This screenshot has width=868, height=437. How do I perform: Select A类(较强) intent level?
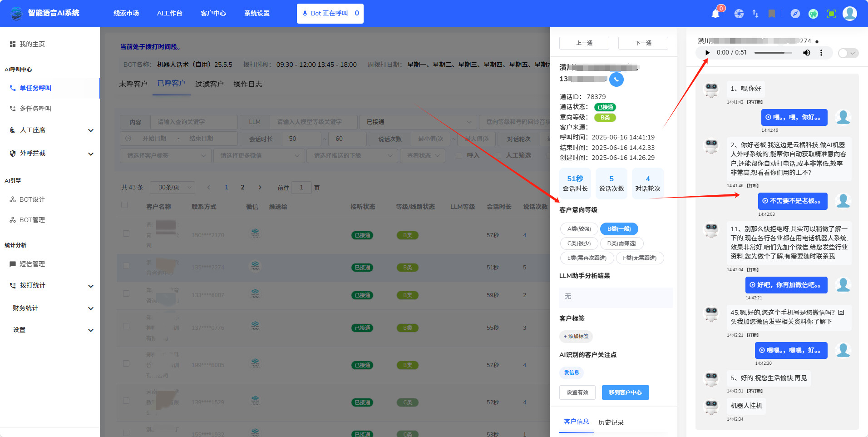click(x=579, y=229)
